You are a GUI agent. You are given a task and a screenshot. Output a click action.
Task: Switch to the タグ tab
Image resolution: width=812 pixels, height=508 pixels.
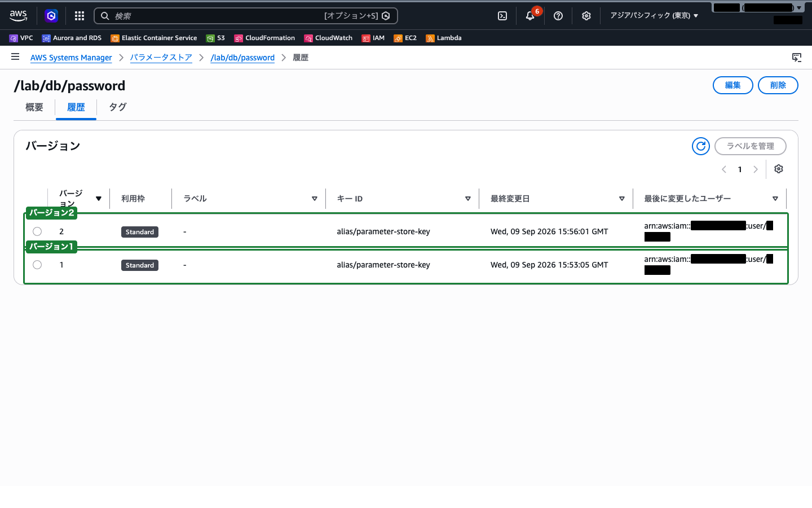coord(118,107)
